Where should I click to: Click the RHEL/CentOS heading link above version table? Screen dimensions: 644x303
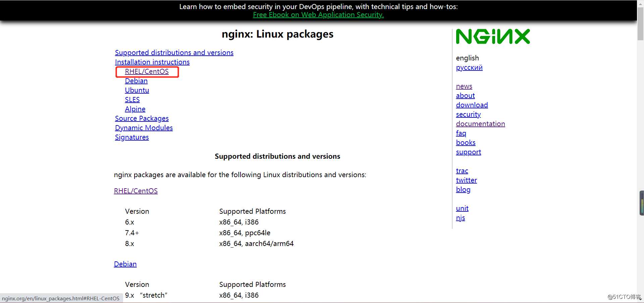136,191
